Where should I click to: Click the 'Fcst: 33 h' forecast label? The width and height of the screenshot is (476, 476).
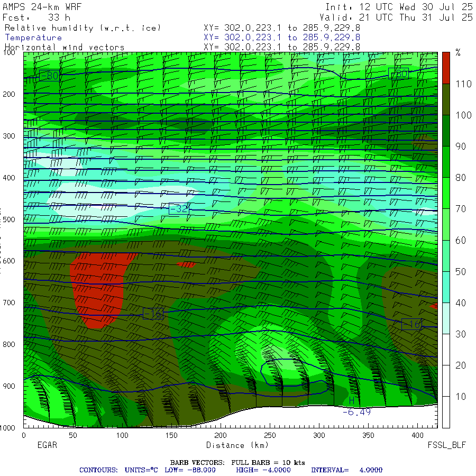click(36, 17)
